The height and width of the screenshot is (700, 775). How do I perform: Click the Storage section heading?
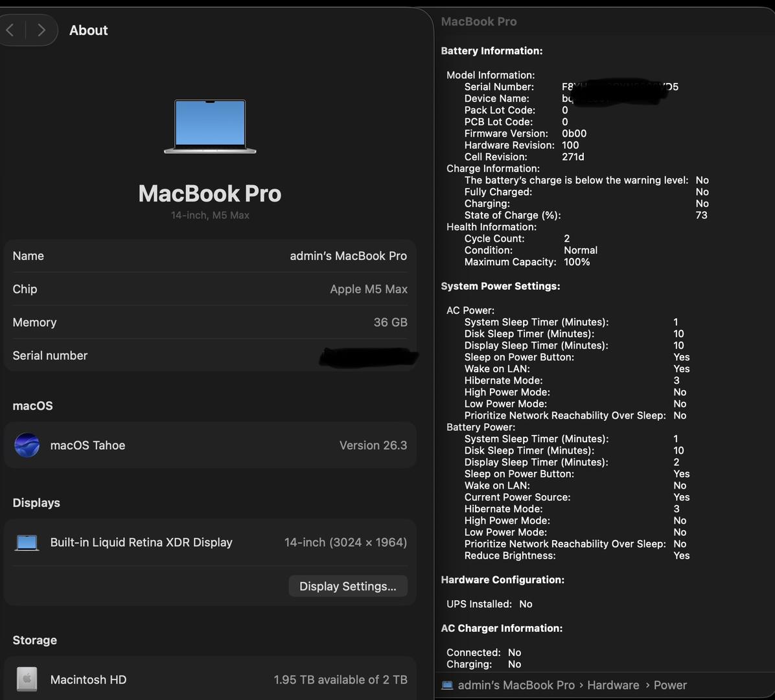click(x=34, y=640)
